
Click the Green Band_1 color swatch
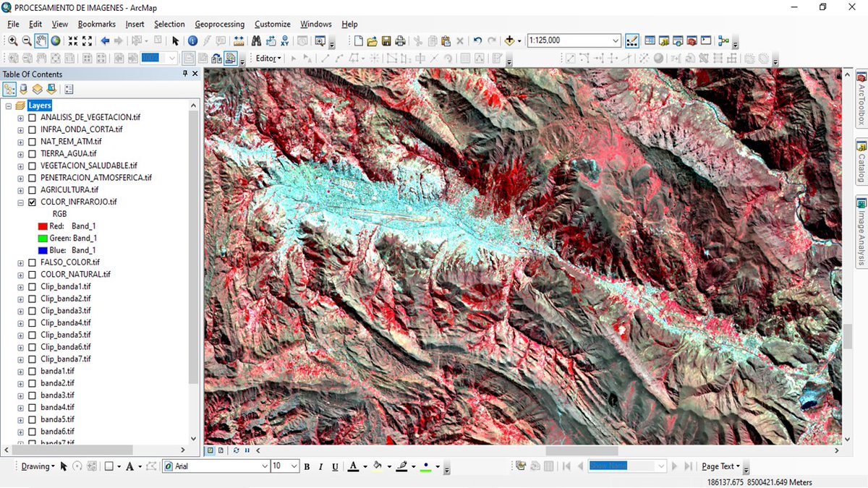pos(43,239)
